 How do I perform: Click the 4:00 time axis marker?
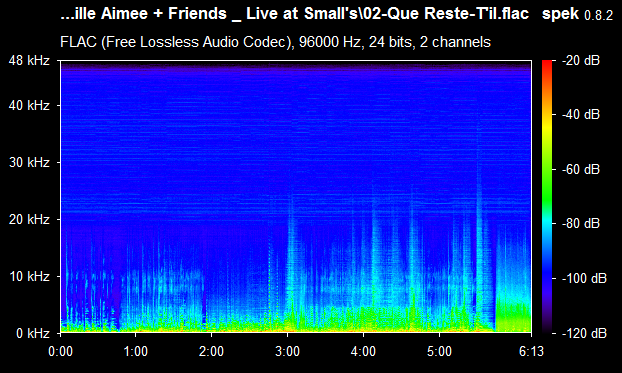tap(363, 351)
